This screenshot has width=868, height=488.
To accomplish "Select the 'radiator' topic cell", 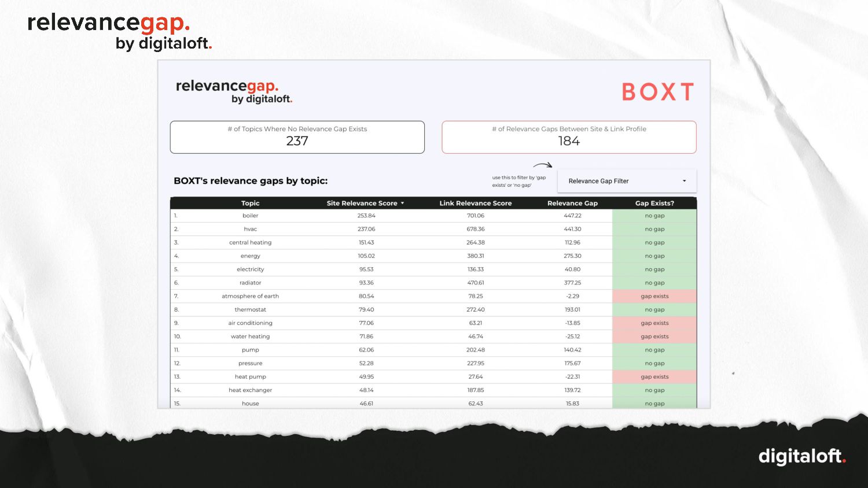I will 250,283.
